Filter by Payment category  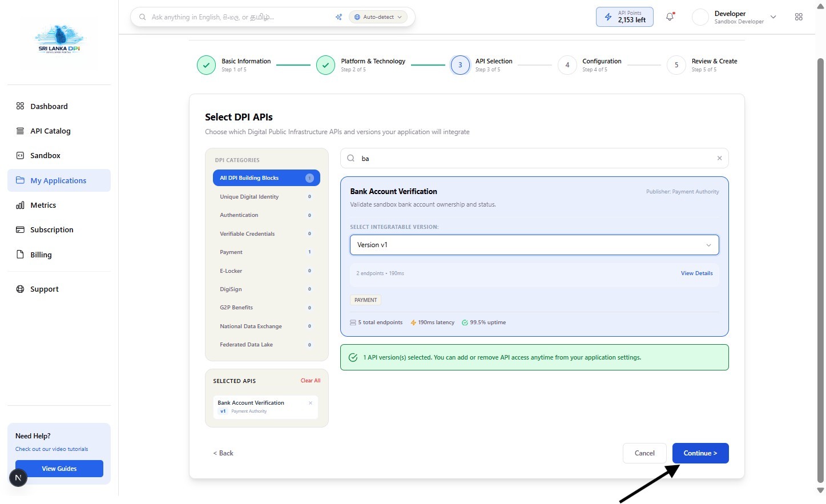pos(267,252)
